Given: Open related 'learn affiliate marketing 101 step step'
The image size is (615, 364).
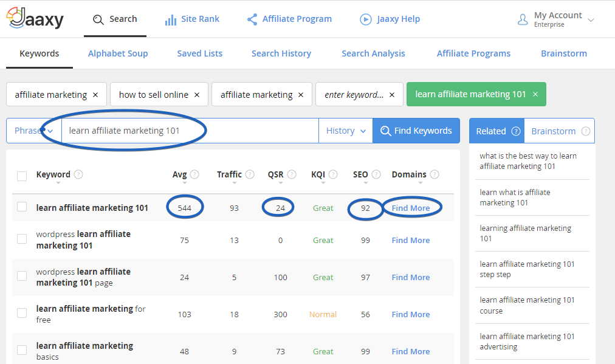Looking at the screenshot, I should [527, 269].
